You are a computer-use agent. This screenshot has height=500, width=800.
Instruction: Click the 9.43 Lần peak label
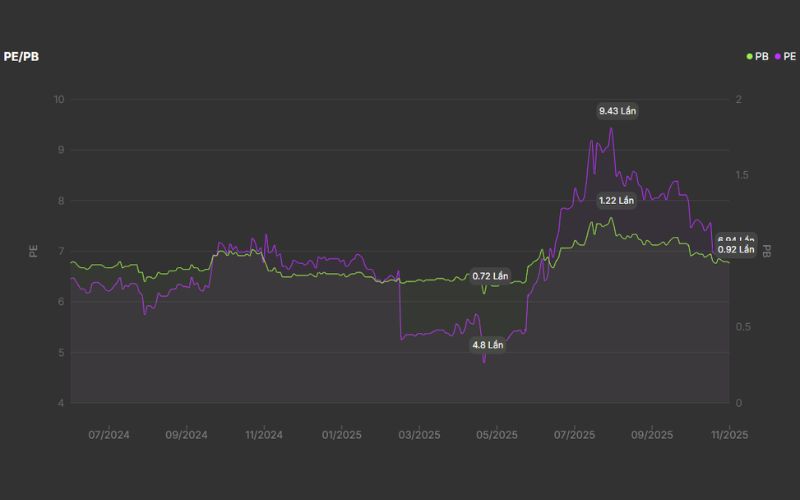617,111
